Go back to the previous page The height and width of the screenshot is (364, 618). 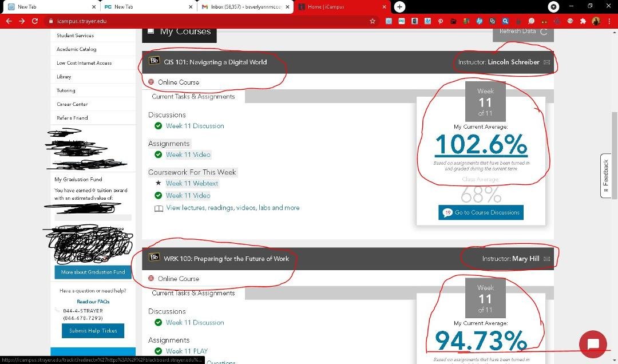(x=9, y=21)
